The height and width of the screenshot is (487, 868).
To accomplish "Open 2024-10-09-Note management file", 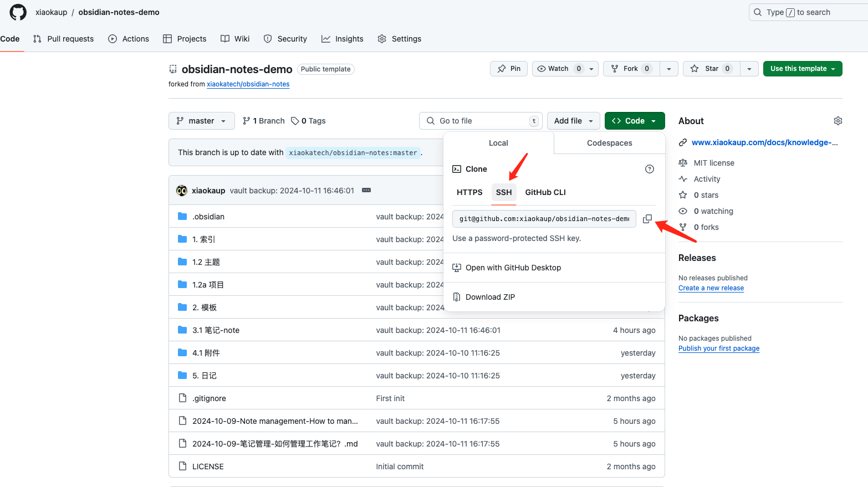I will coord(275,421).
